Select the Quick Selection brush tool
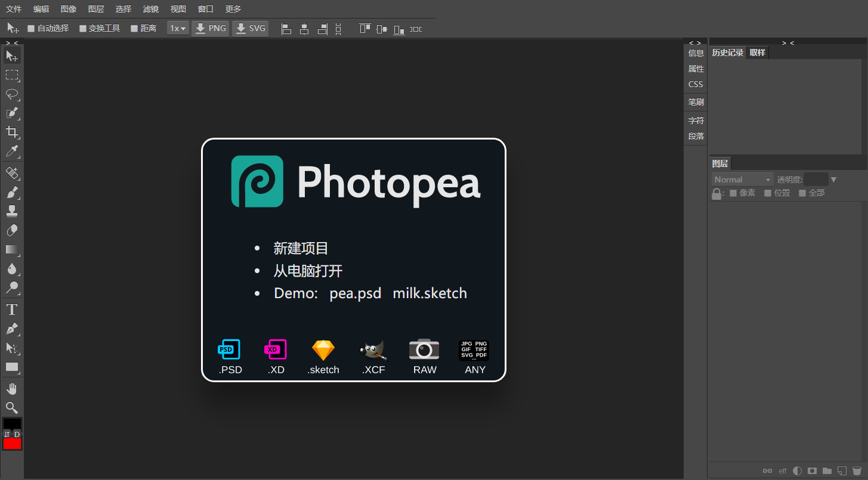Screen dimensions: 868x480 (12, 113)
